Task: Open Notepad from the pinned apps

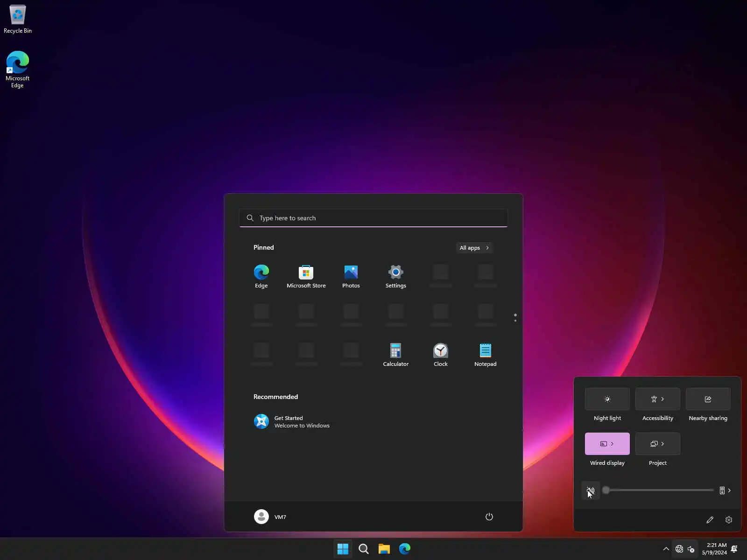Action: (486, 355)
